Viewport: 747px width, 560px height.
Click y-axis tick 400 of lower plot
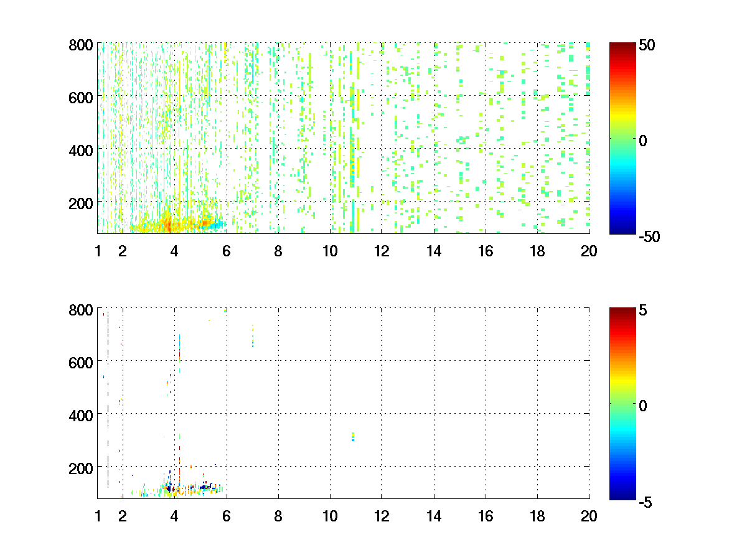[81, 414]
